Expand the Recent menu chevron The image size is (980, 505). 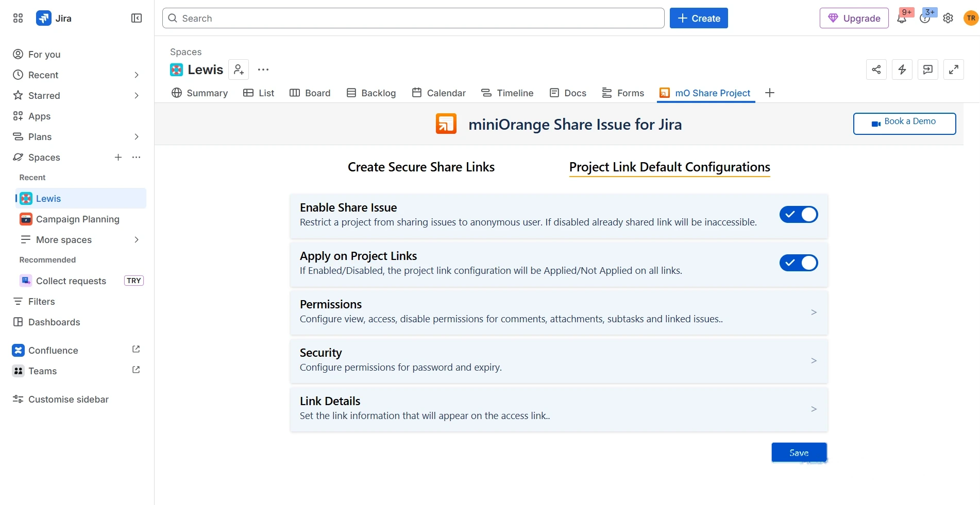pos(137,75)
